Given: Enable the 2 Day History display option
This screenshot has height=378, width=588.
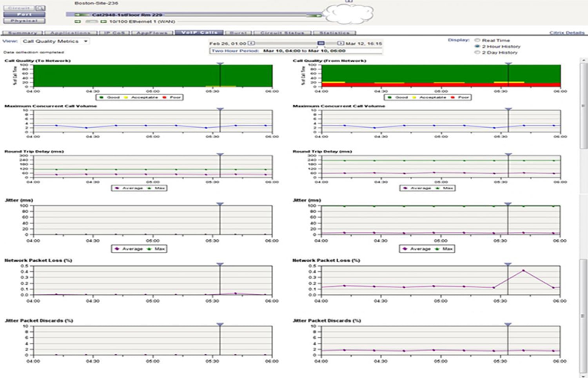Looking at the screenshot, I should coord(477,52).
